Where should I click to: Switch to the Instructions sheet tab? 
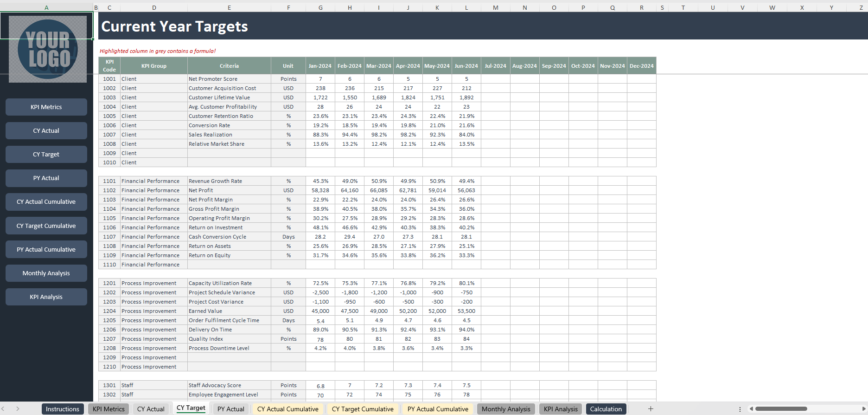click(x=63, y=409)
